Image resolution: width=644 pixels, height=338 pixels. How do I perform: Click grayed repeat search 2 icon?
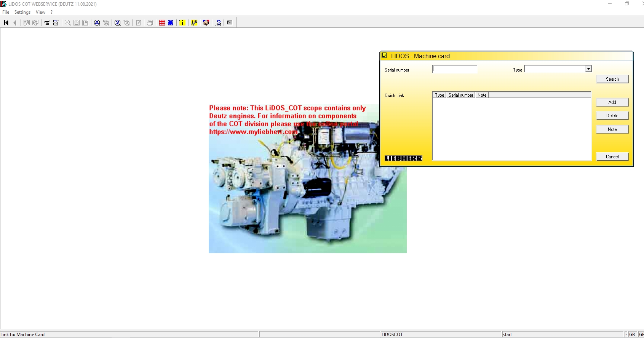coord(127,23)
